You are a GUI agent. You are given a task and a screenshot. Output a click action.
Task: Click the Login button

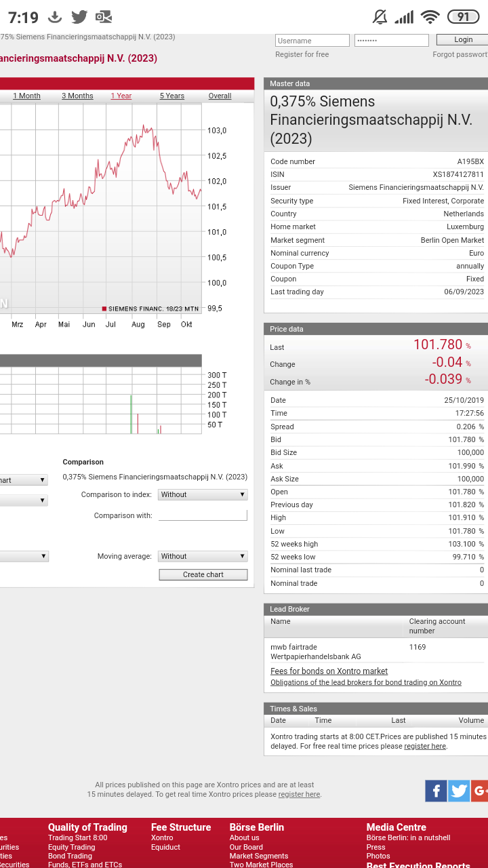tap(463, 40)
